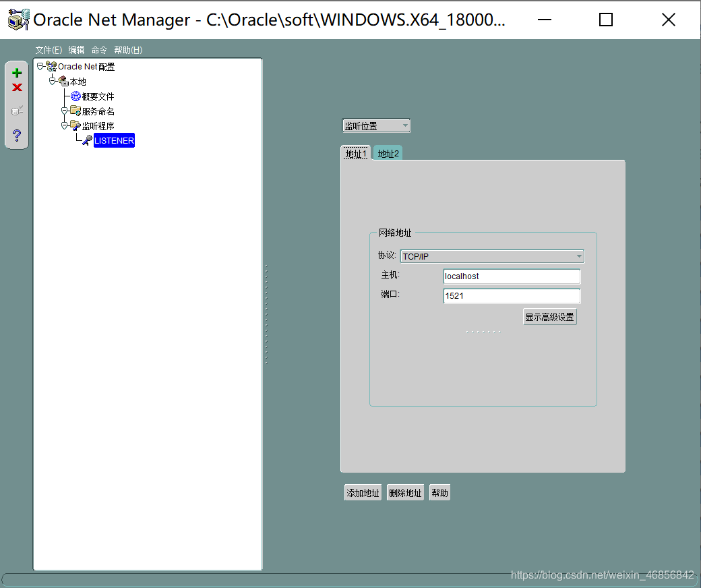Click the 添加地址 button
The image size is (701, 588).
[x=363, y=493]
